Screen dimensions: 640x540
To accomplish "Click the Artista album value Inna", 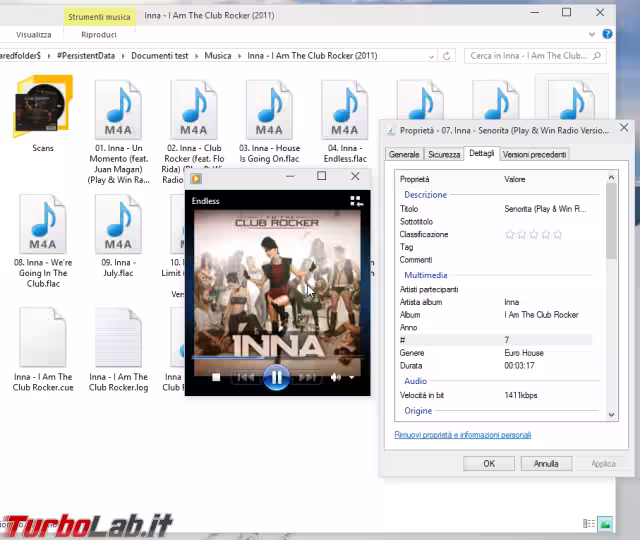I will [x=511, y=302].
